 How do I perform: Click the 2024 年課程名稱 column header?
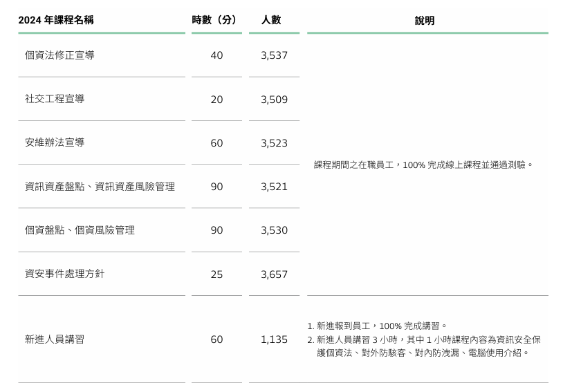coord(56,21)
